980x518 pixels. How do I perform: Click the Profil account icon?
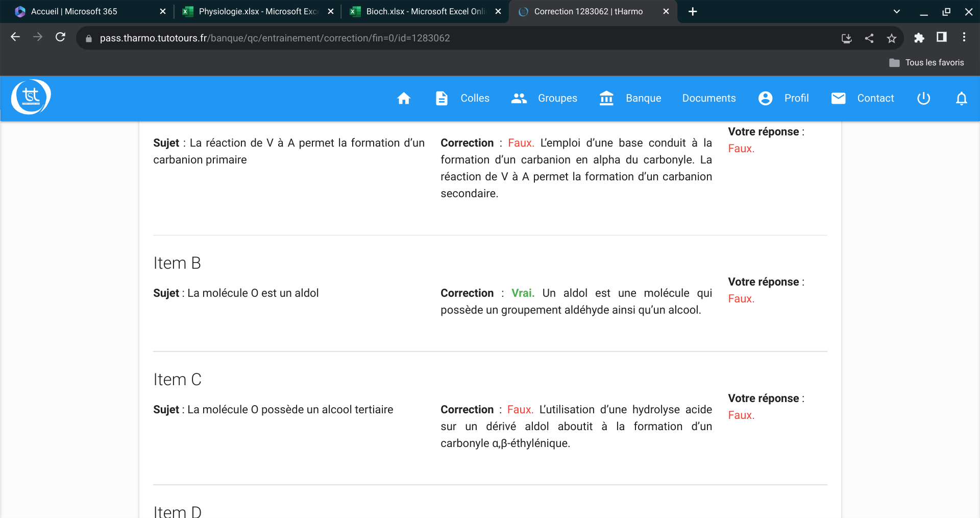tap(765, 98)
